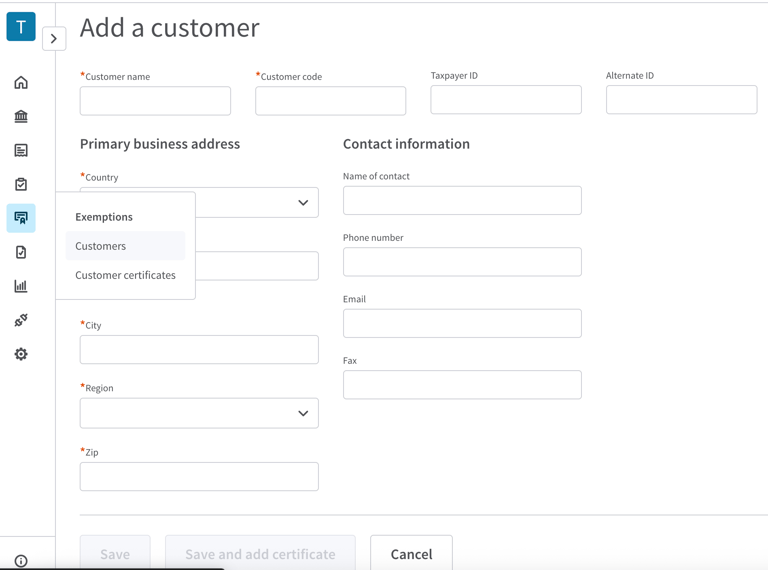Select Customers in the Exemptions menu

point(101,246)
